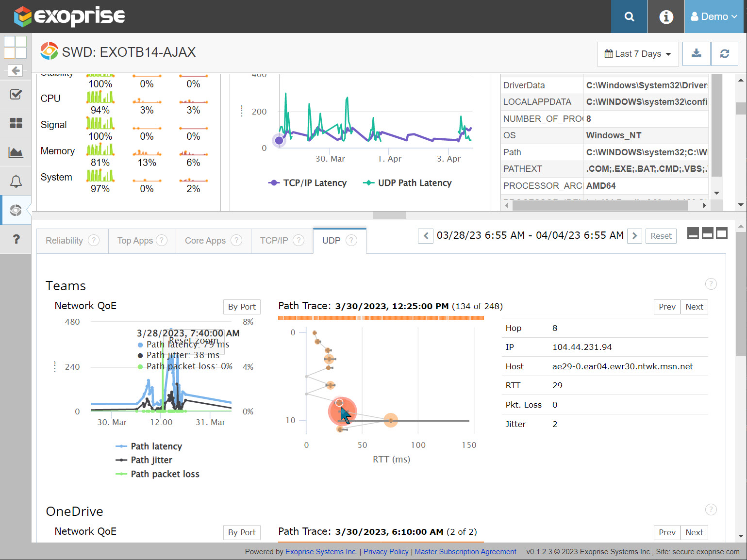Click Next in Teams path trace

click(x=694, y=307)
